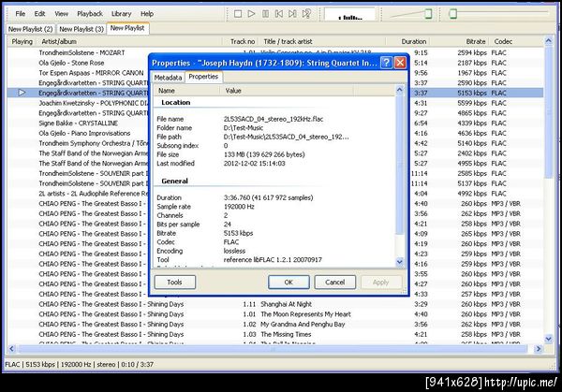Go to previous track icon
562x392 pixels.
point(279,14)
